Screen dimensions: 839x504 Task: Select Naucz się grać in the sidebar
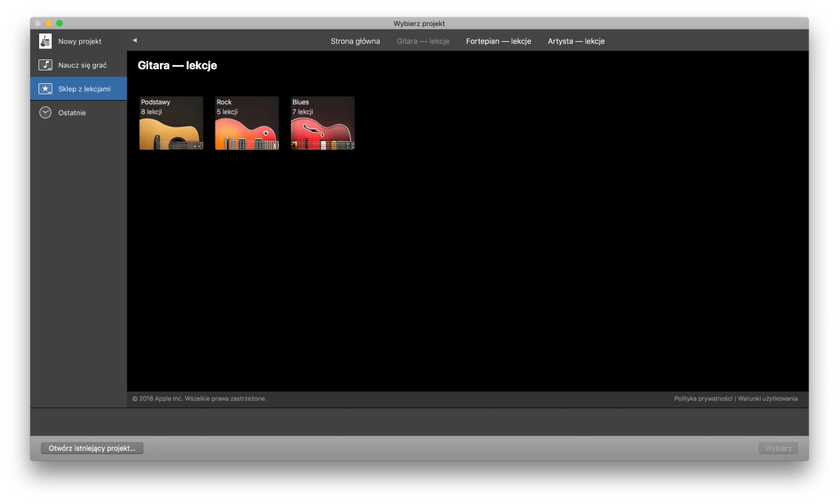78,65
